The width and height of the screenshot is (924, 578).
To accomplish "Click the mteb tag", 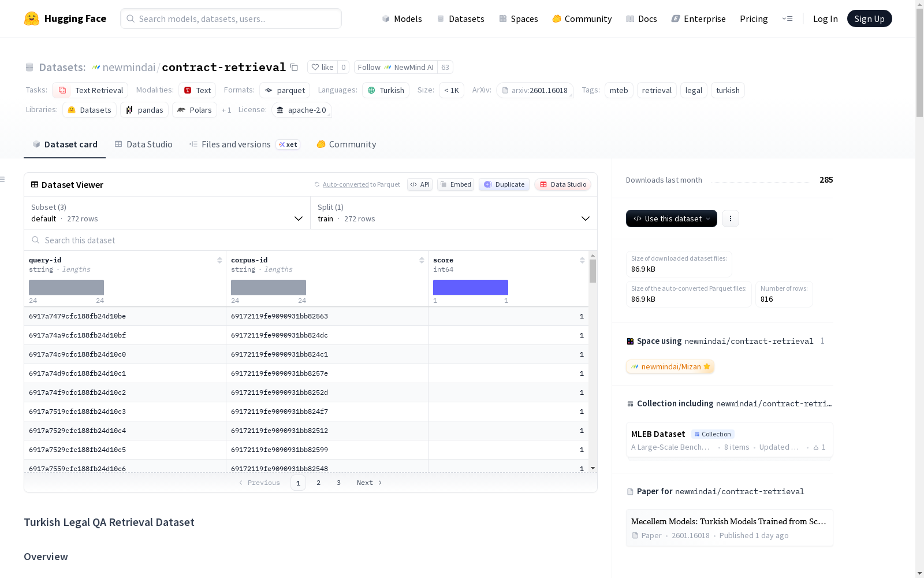I will pos(619,90).
